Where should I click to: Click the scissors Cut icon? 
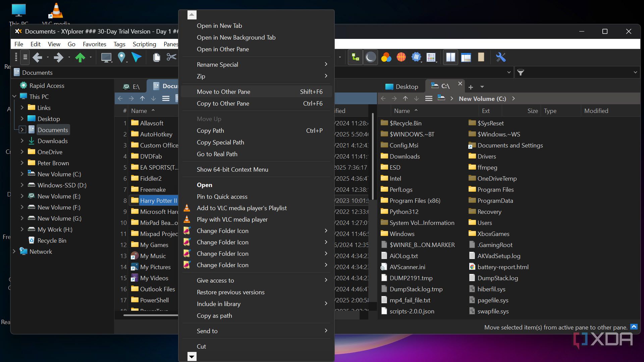coord(171,57)
